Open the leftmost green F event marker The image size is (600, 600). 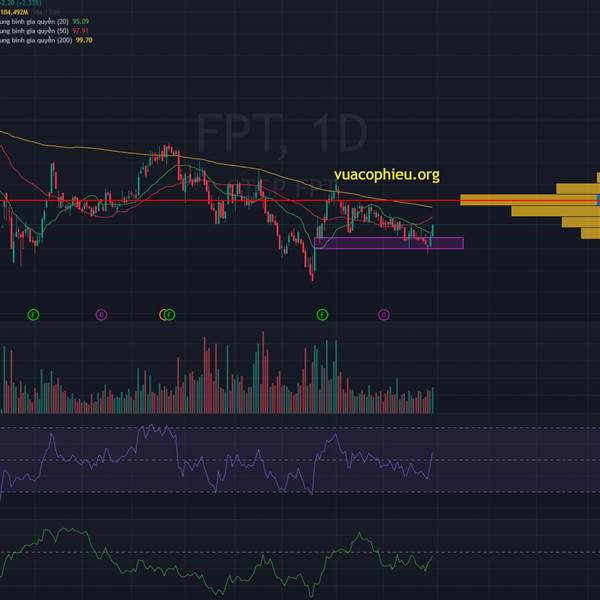click(x=33, y=315)
